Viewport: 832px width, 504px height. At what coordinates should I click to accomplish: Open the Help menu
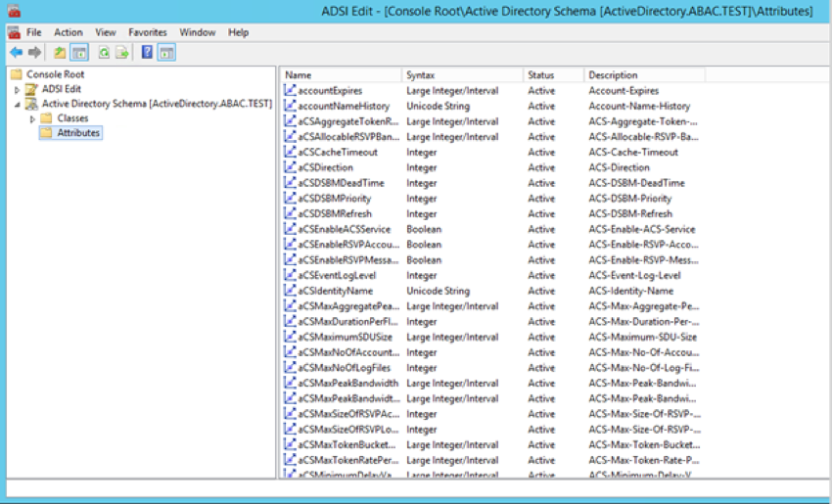coord(238,32)
